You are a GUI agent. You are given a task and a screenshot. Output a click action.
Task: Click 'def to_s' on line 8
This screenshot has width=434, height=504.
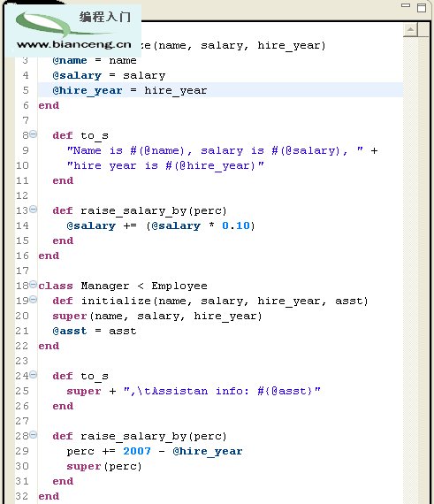click(80, 135)
